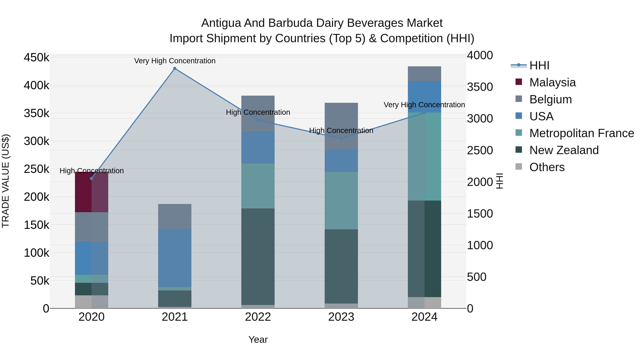Click the Others segment in 2024 bar
The width and height of the screenshot is (644, 362).
click(425, 302)
